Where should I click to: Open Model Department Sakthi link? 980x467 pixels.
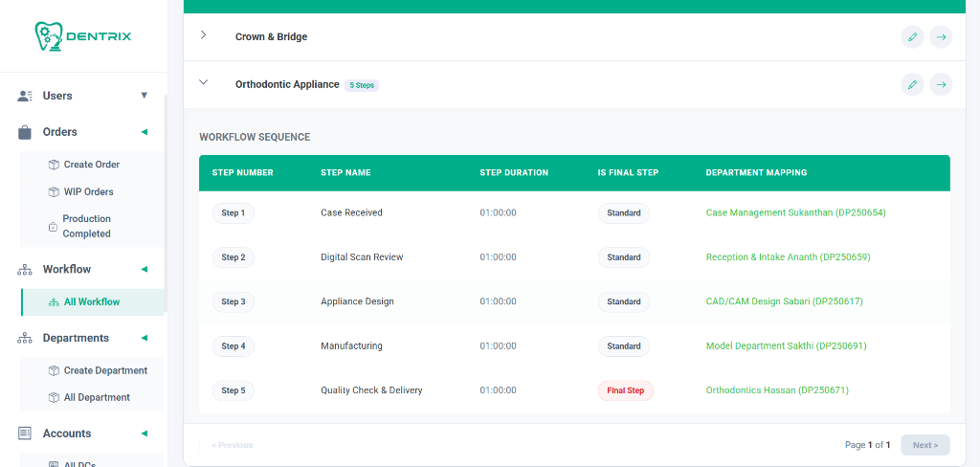(787, 345)
